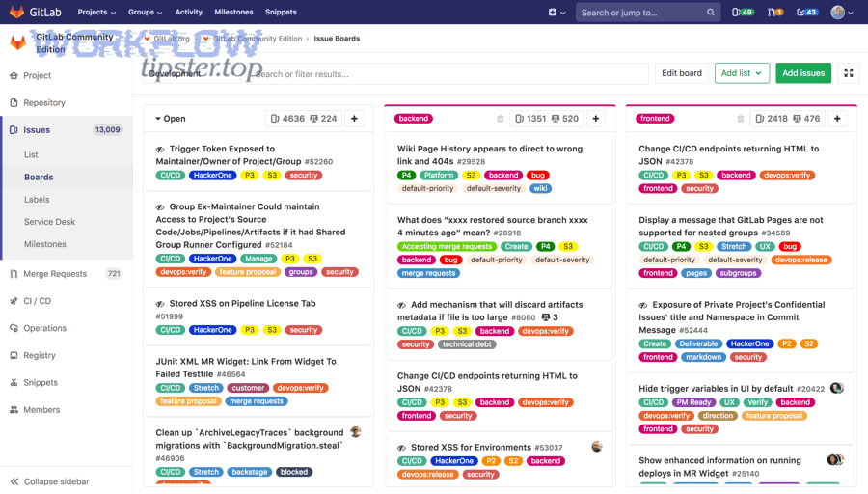Click the green Add issues button

coord(803,73)
